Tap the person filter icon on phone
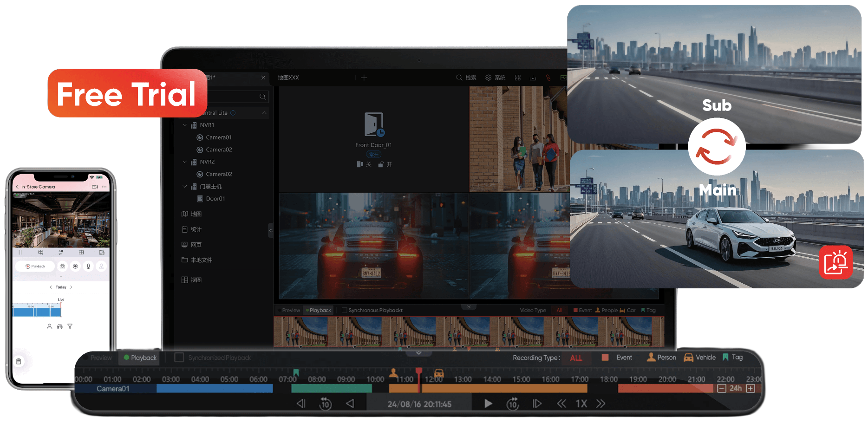This screenshot has height=423, width=868. tap(49, 327)
